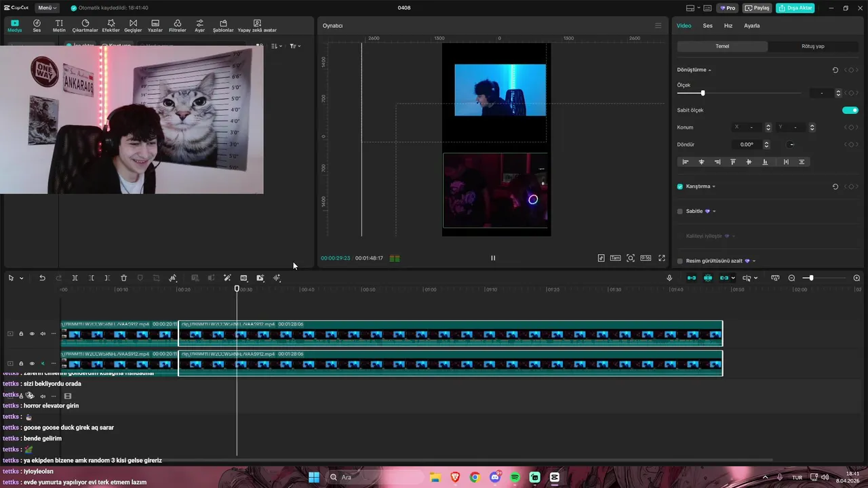Click the split clip icon
The image size is (868, 488).
pos(75,278)
